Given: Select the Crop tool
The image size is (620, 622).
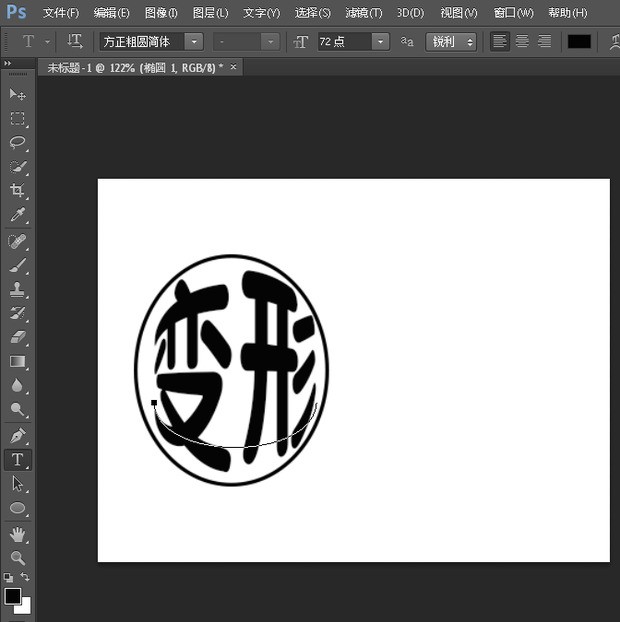Looking at the screenshot, I should (17, 190).
